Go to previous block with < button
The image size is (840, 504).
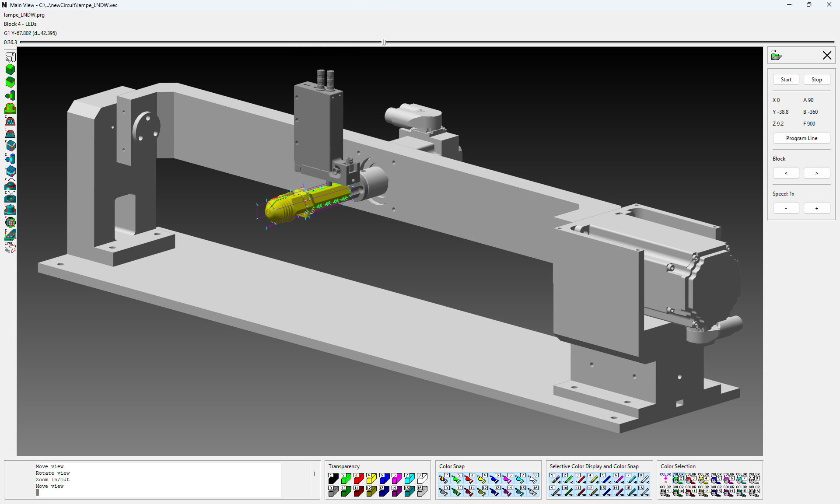(786, 173)
